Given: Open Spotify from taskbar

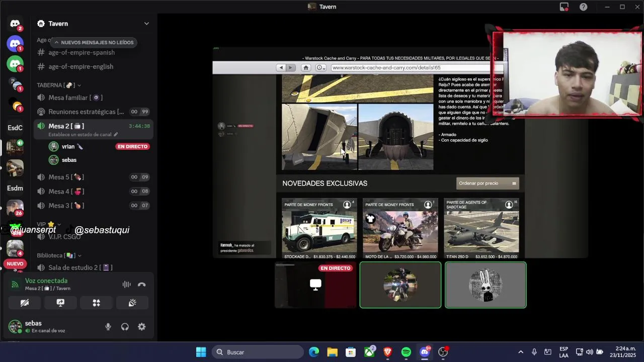Looking at the screenshot, I should coord(406,352).
